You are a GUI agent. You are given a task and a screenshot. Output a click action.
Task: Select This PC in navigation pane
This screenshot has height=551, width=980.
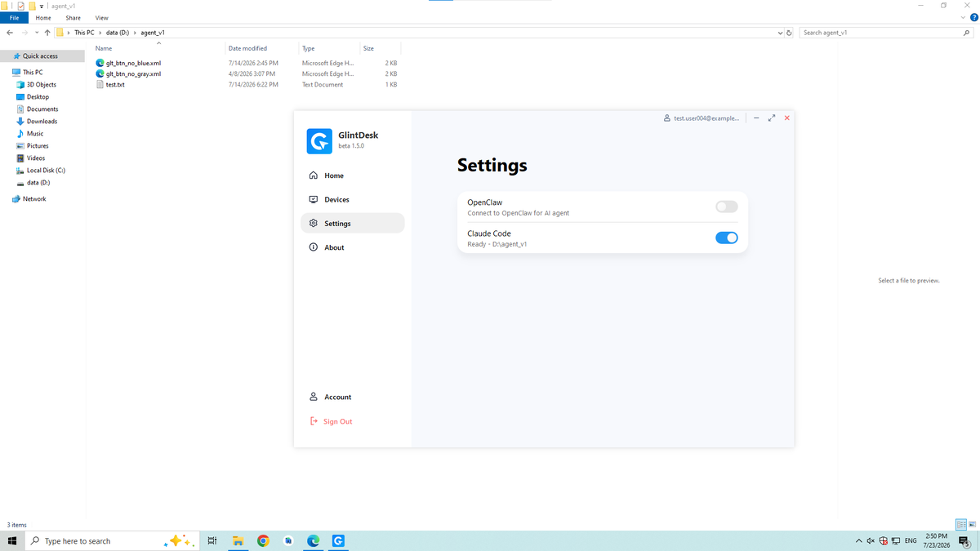click(33, 72)
